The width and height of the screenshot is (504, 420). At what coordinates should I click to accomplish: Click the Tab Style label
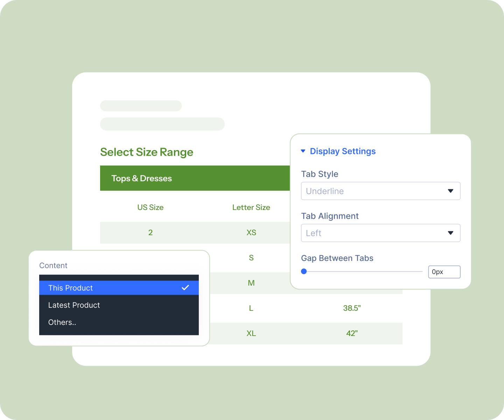coord(320,174)
